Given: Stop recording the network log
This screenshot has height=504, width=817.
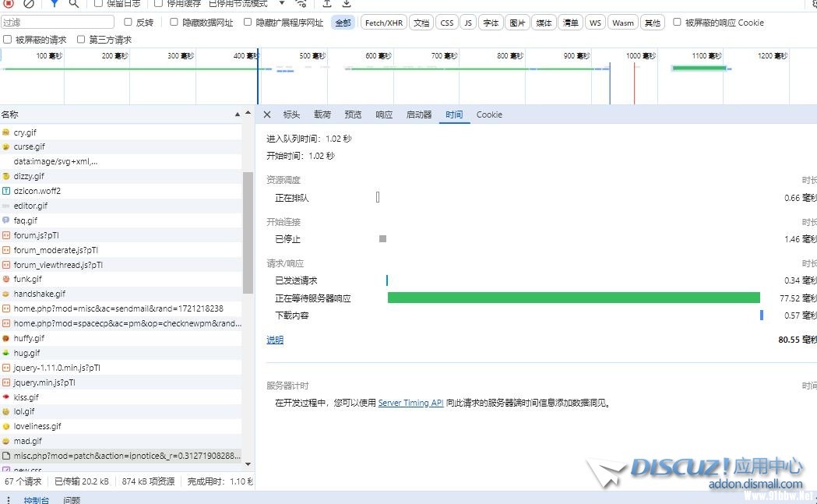Looking at the screenshot, I should [9, 3].
